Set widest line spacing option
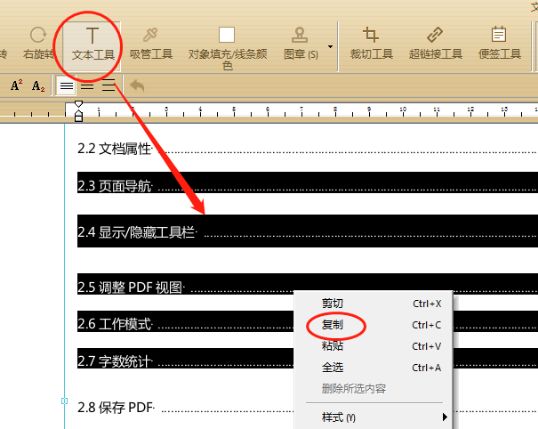 [x=108, y=85]
